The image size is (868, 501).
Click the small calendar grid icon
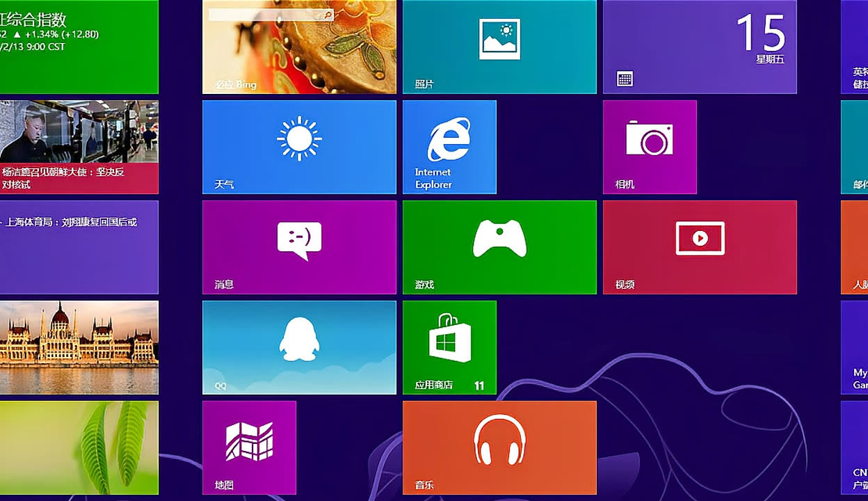625,79
